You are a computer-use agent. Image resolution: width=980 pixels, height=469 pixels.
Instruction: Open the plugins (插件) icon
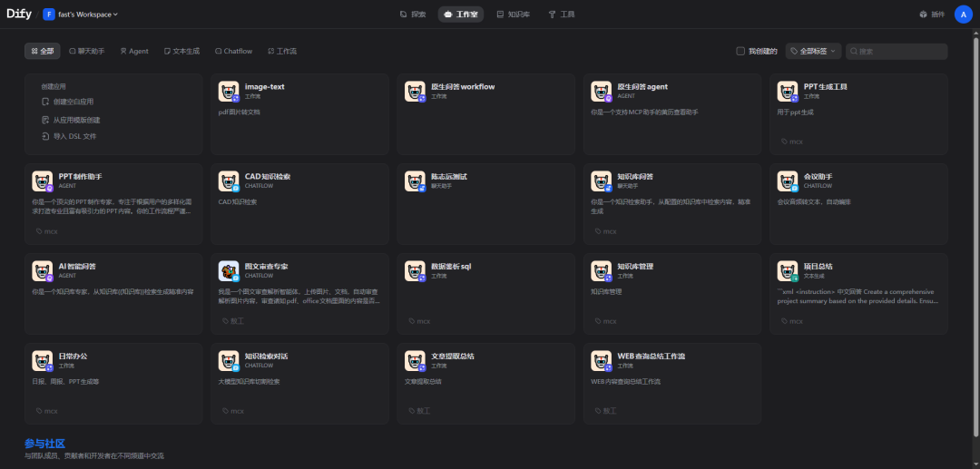point(923,15)
